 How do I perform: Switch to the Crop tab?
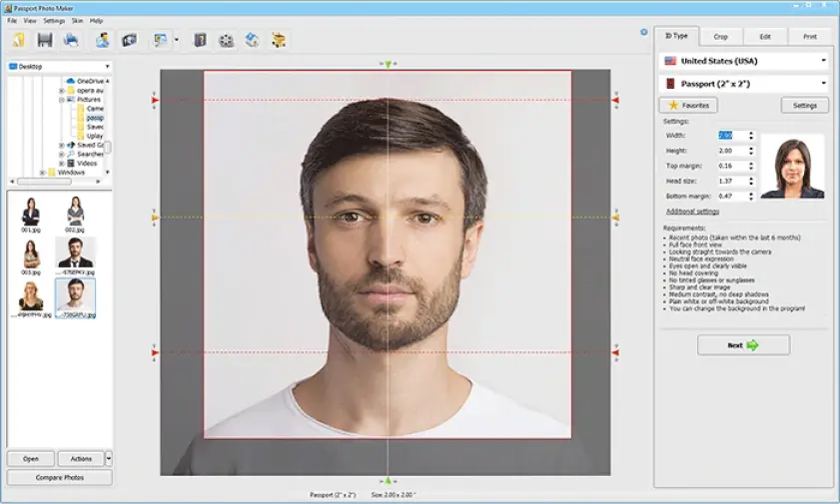pyautogui.click(x=720, y=37)
